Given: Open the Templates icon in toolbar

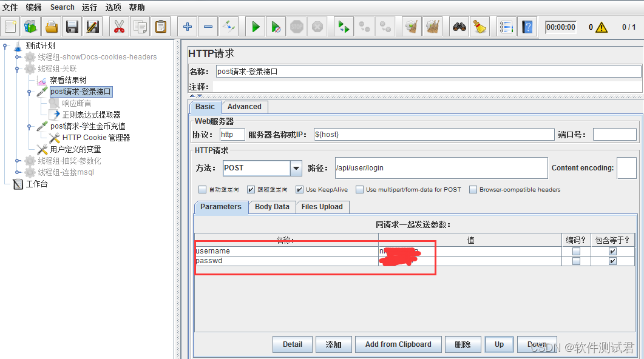Looking at the screenshot, I should 31,27.
